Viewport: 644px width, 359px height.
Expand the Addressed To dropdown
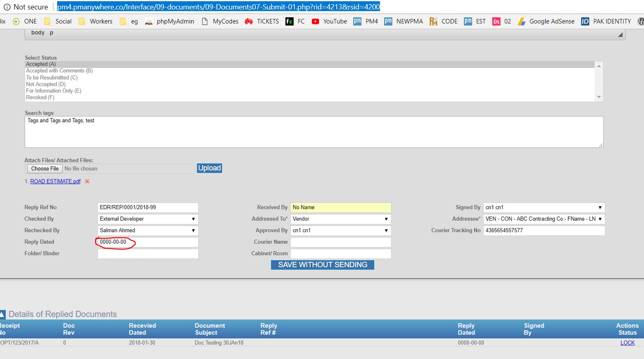(x=341, y=219)
